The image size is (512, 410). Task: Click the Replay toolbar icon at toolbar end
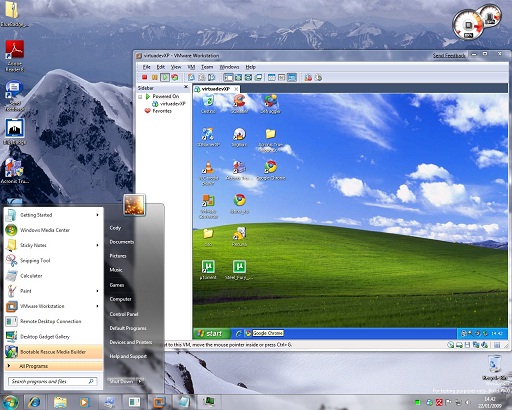[318, 77]
